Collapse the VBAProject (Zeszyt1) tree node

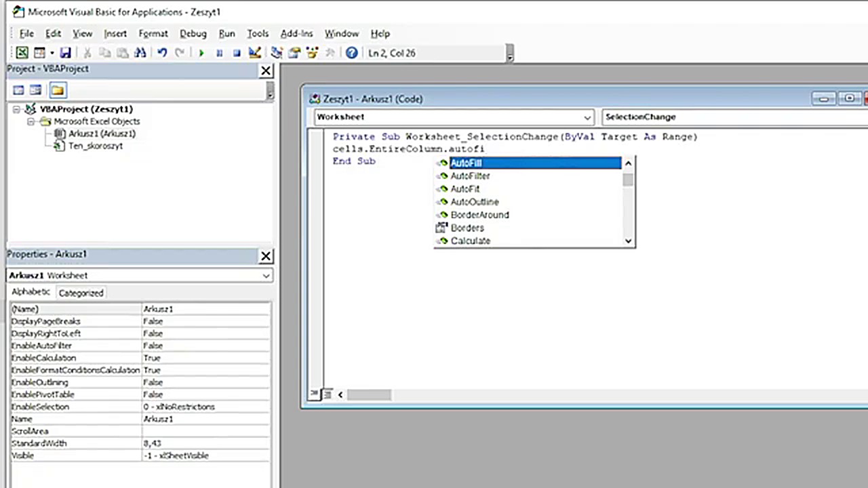pyautogui.click(x=16, y=109)
